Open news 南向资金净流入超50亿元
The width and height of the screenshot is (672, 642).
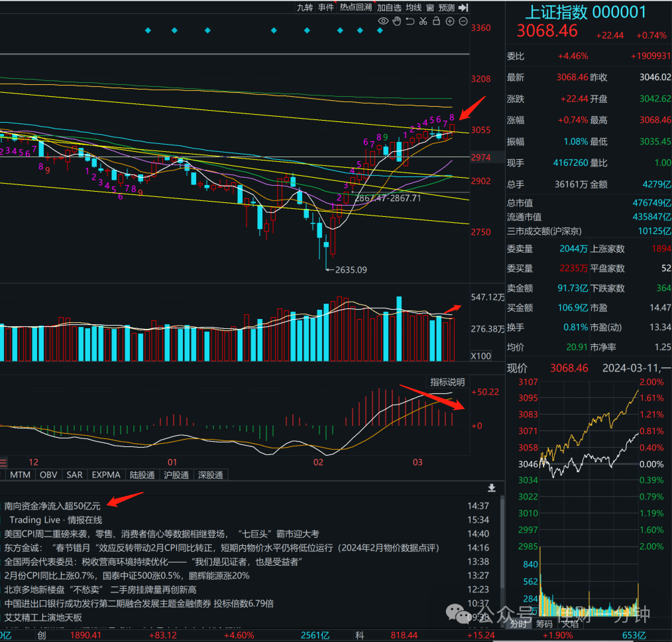pos(52,506)
